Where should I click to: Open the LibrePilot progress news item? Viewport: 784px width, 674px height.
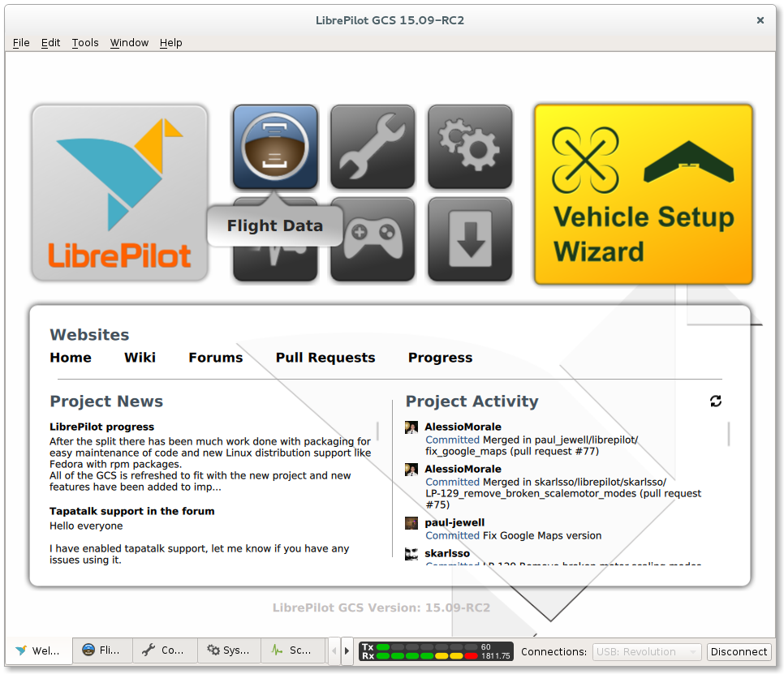[101, 427]
